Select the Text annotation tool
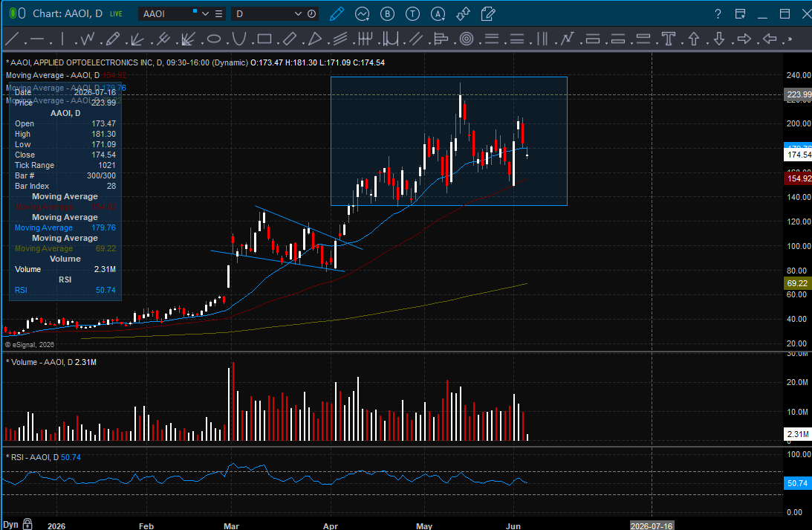This screenshot has height=530, width=812. click(x=669, y=39)
